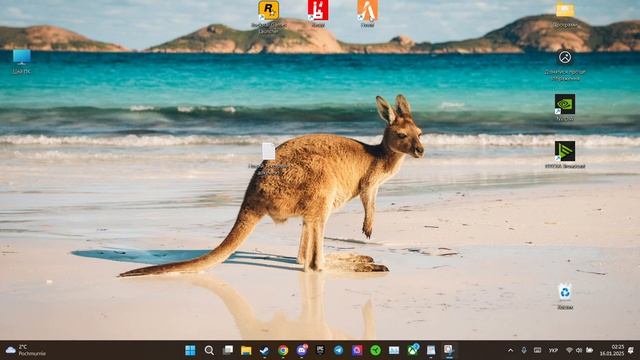Open the This PC desktop icon
Image resolution: width=640 pixels, height=360 pixels.
coord(22,62)
